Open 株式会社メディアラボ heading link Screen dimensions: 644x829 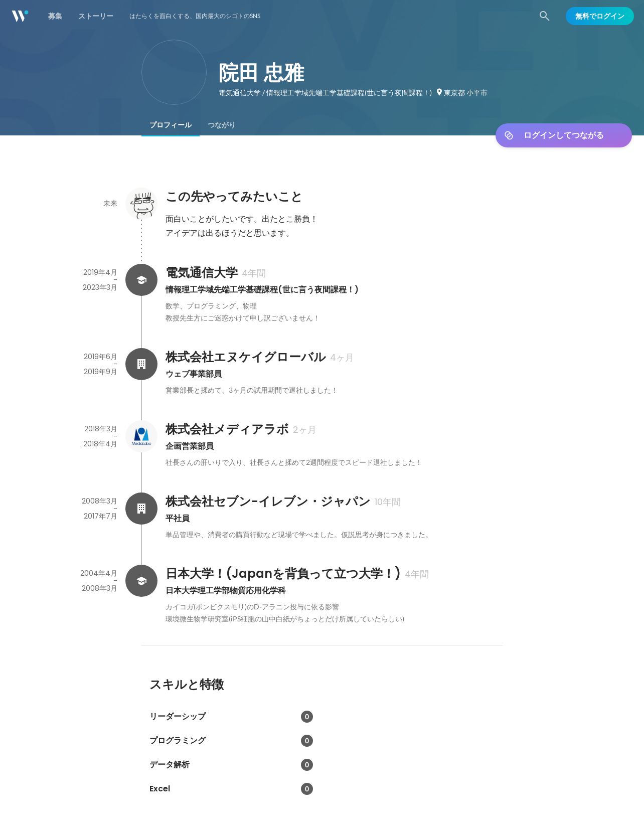pyautogui.click(x=227, y=429)
